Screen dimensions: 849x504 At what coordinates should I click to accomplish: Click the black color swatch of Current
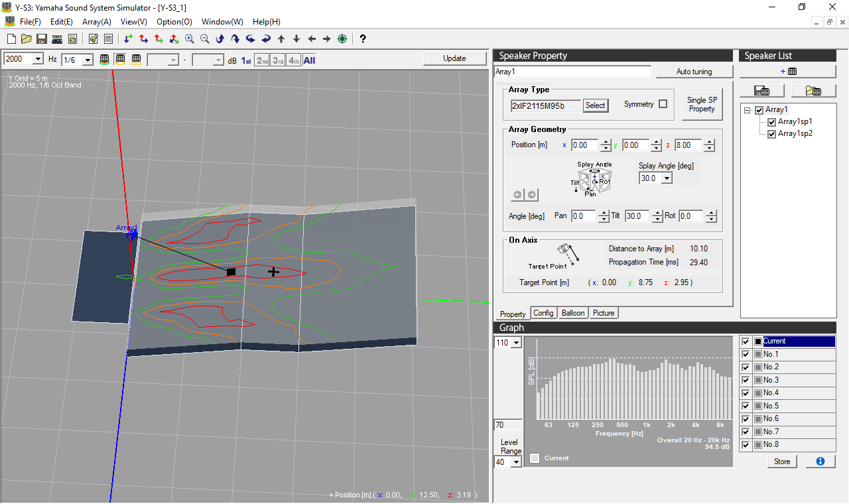(x=757, y=342)
